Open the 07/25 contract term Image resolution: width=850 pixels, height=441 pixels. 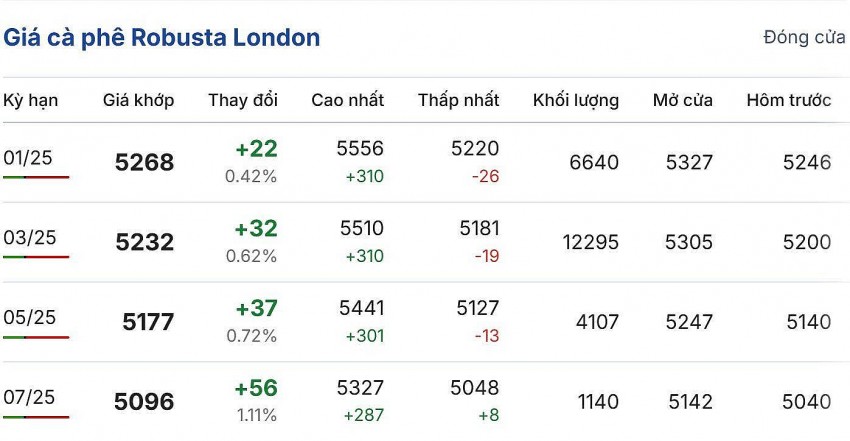(x=30, y=398)
